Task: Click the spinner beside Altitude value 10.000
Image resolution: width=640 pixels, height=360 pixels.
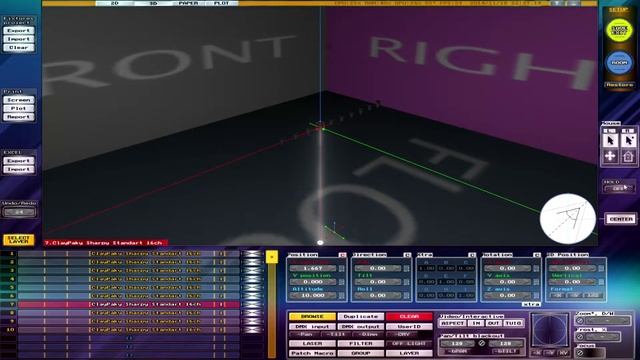Action: tap(341, 296)
